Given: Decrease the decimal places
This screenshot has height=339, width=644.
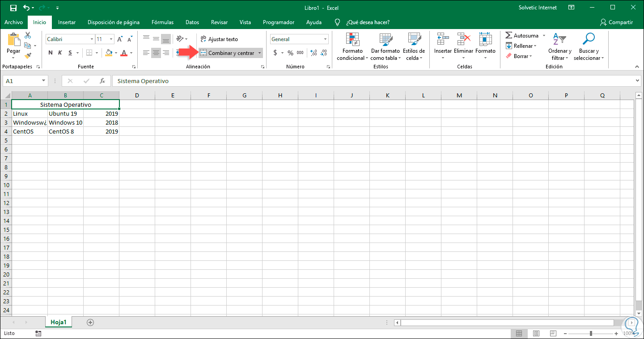Looking at the screenshot, I should tap(323, 53).
